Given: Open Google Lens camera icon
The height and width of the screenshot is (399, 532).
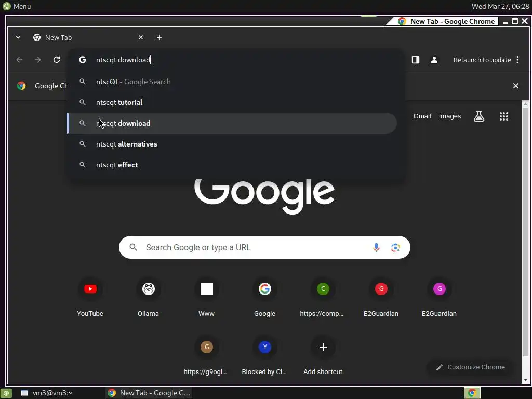Looking at the screenshot, I should coord(395,247).
